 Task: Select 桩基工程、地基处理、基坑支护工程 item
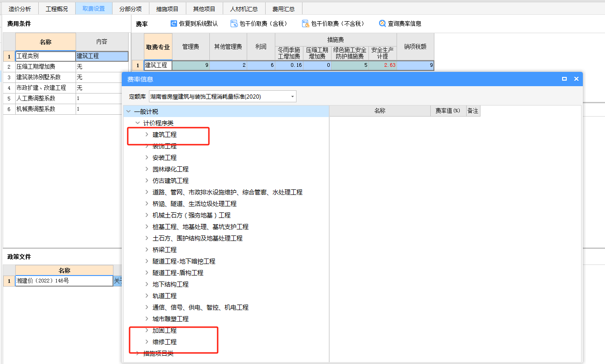click(201, 227)
